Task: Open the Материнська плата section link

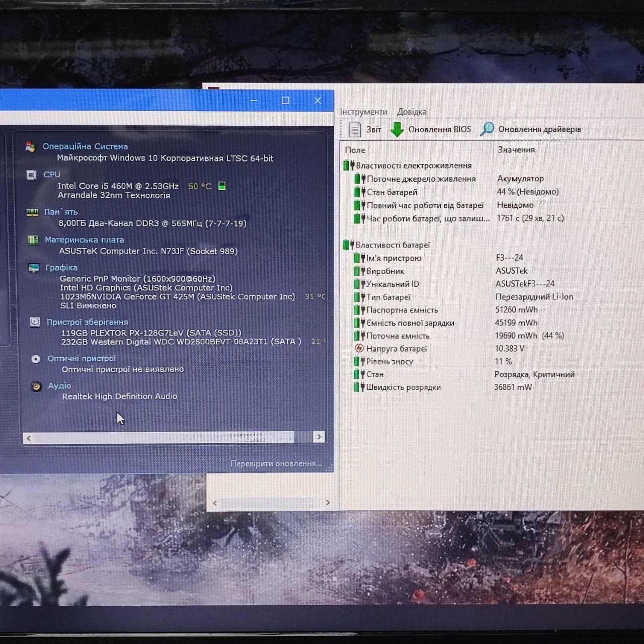Action: pyautogui.click(x=85, y=240)
